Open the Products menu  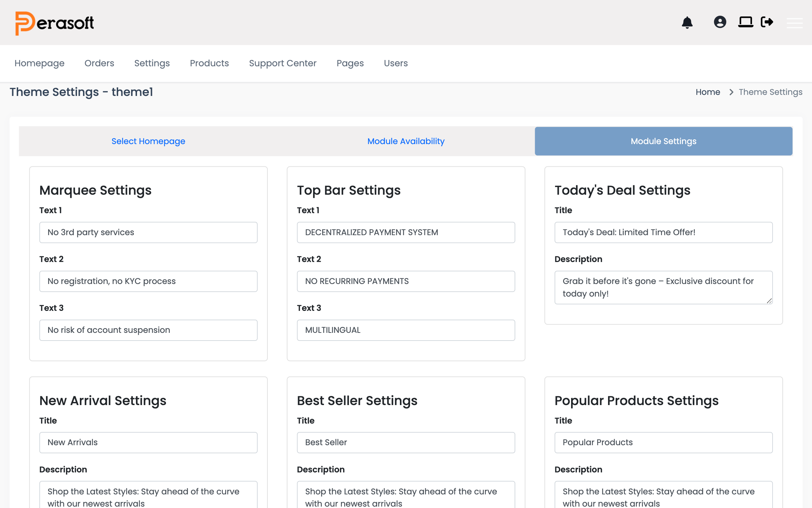[209, 63]
